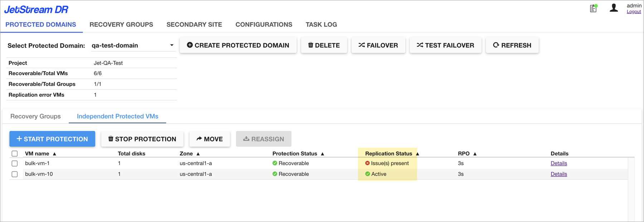Click green check icon beside bulk-vm-1 Recoverable
This screenshot has height=222, width=644.
[x=275, y=163]
